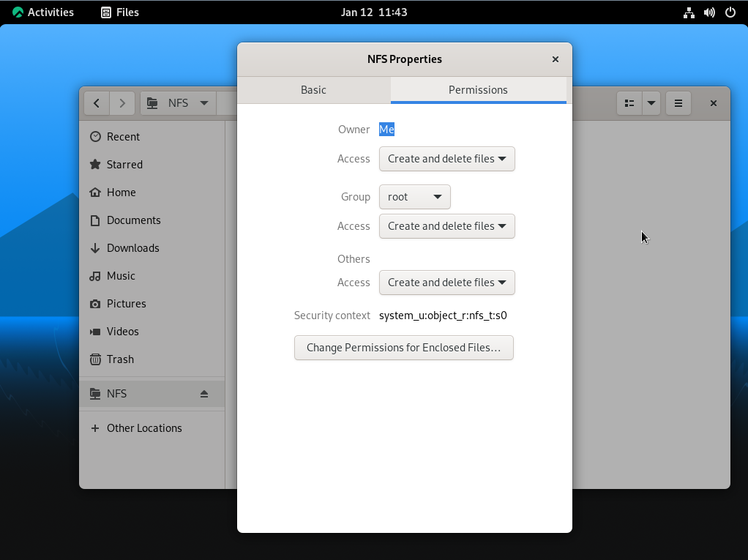The width and height of the screenshot is (748, 560).
Task: Click the power icon in top bar
Action: (730, 12)
